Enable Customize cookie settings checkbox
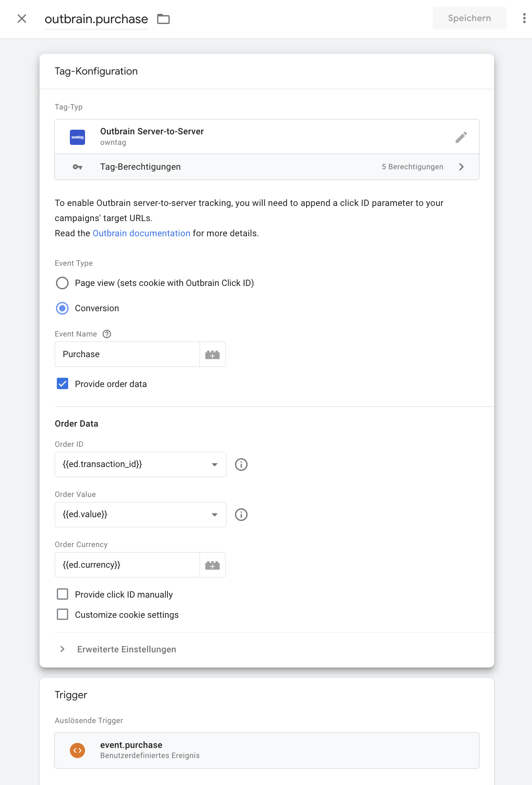Viewport: 532px width, 785px height. [x=62, y=614]
